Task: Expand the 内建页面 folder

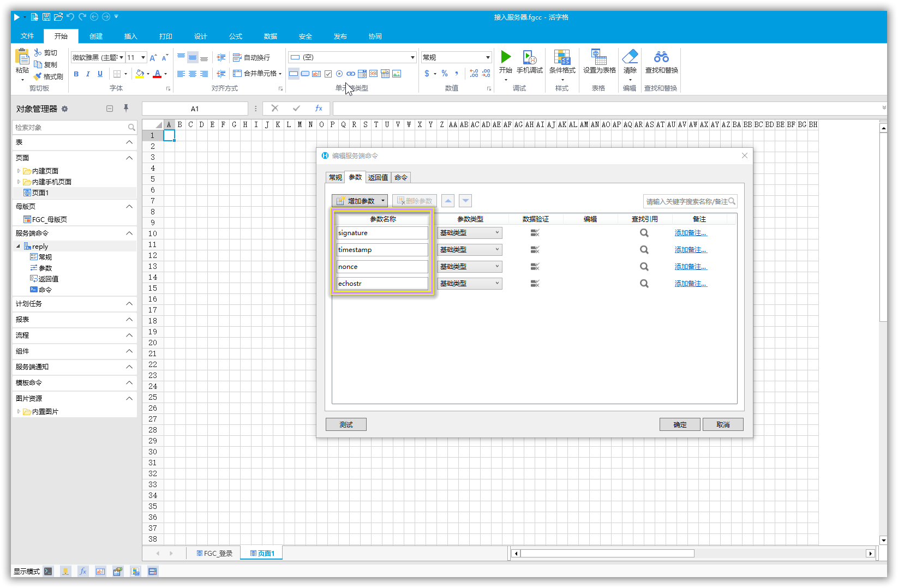Action: [x=19, y=171]
